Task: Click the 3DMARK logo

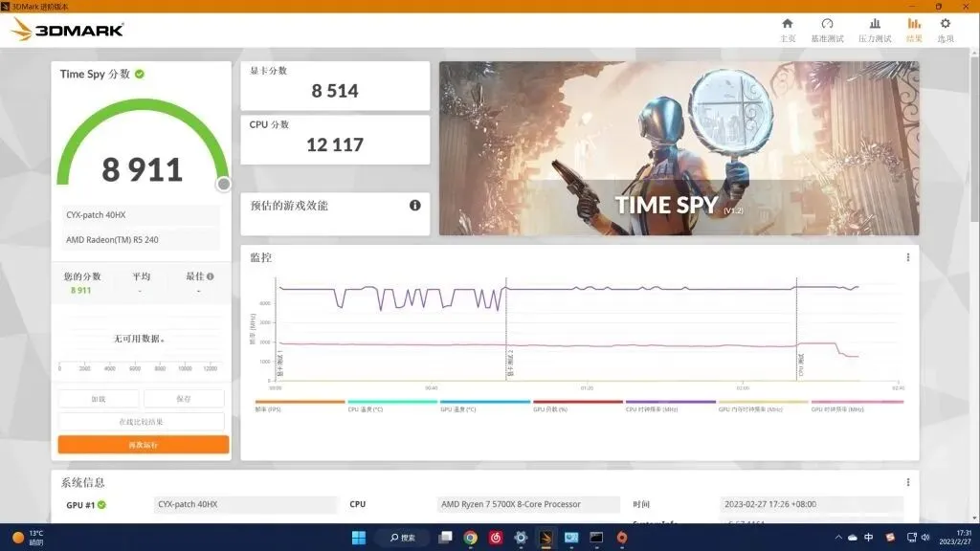Action: click(x=68, y=30)
